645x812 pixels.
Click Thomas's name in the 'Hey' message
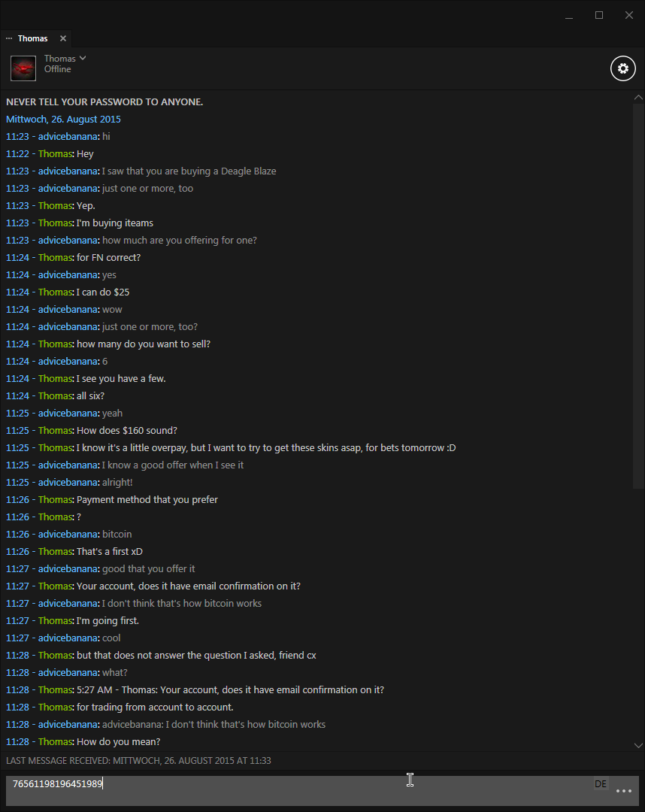coord(56,154)
